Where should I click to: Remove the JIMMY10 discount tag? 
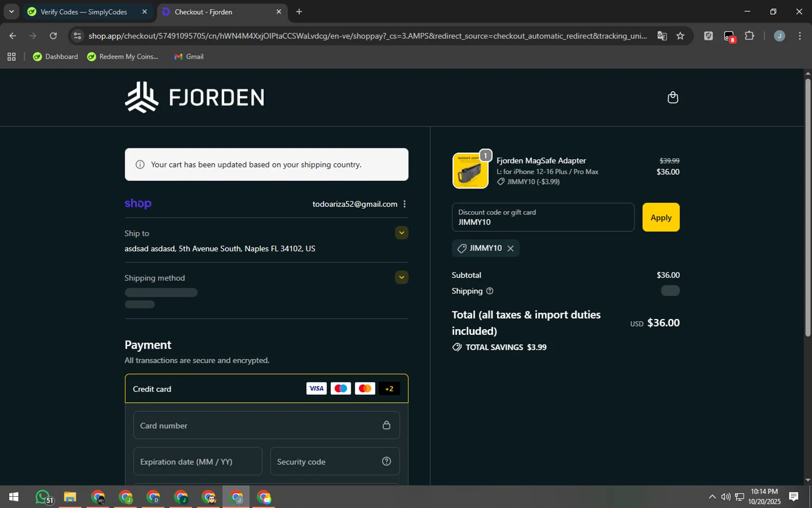click(x=510, y=249)
